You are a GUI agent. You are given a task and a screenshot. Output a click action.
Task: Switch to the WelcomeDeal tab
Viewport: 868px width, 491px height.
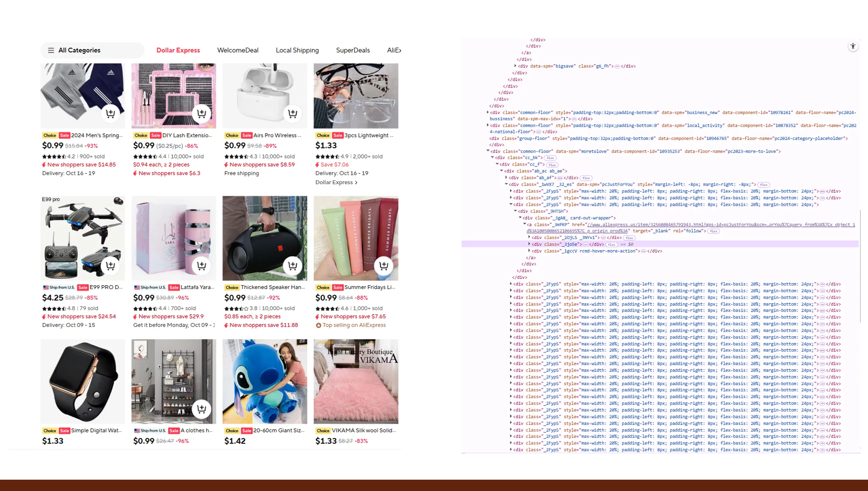238,50
